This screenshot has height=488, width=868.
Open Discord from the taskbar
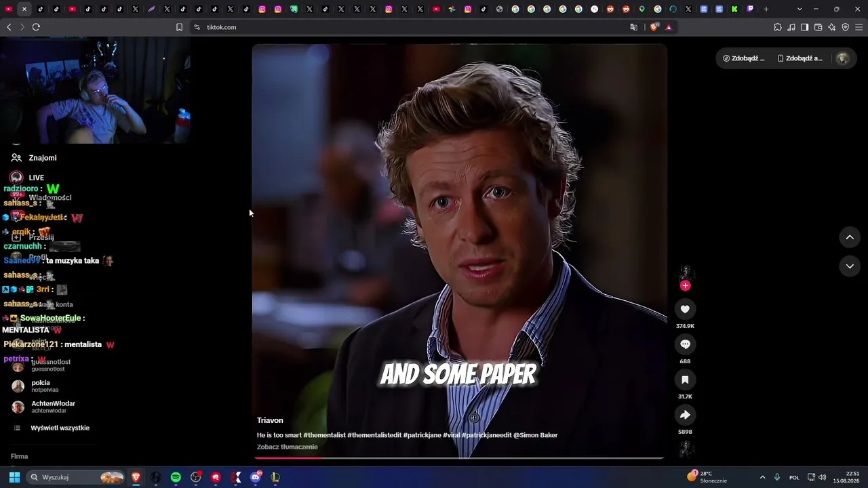[256, 477]
